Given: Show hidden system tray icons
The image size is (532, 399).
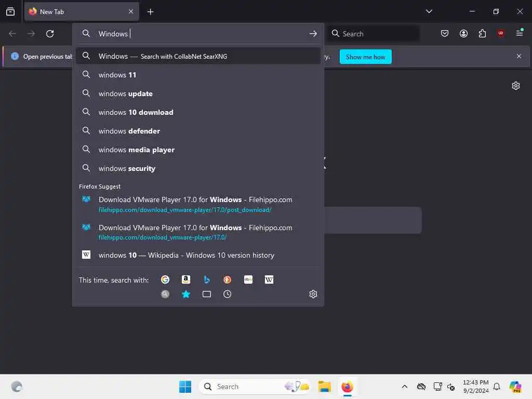Looking at the screenshot, I should click(404, 387).
